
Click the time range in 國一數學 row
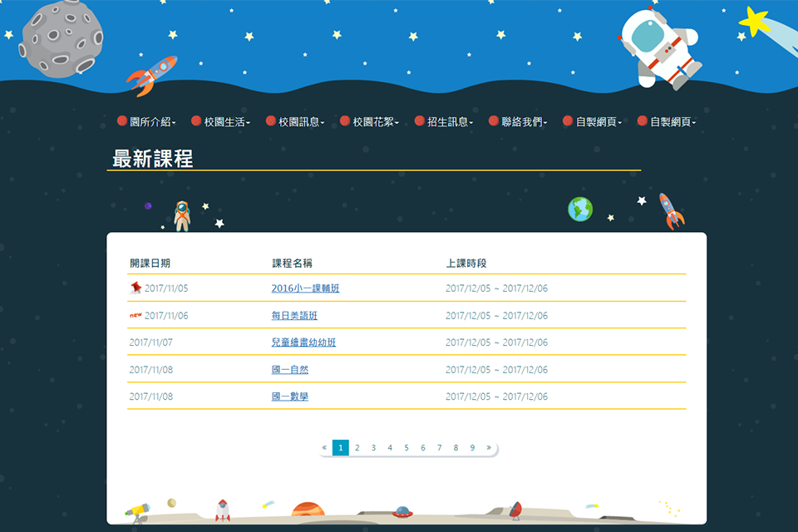[497, 396]
